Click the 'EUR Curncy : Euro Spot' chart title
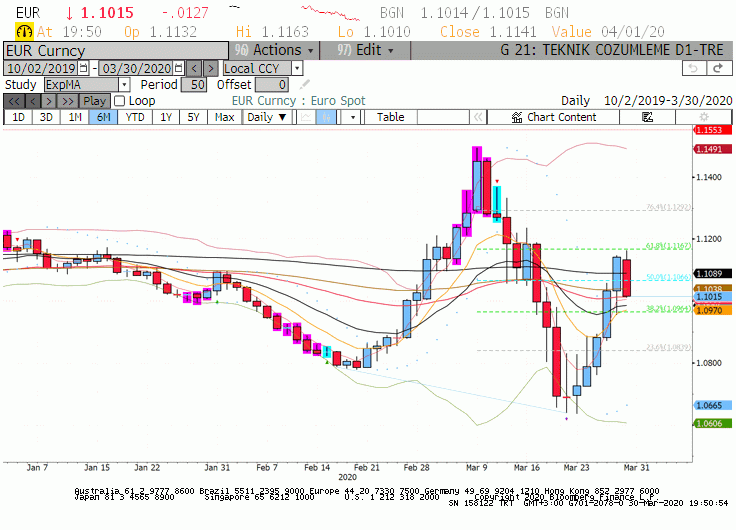Viewport: 736px width, 530px height. (x=299, y=100)
